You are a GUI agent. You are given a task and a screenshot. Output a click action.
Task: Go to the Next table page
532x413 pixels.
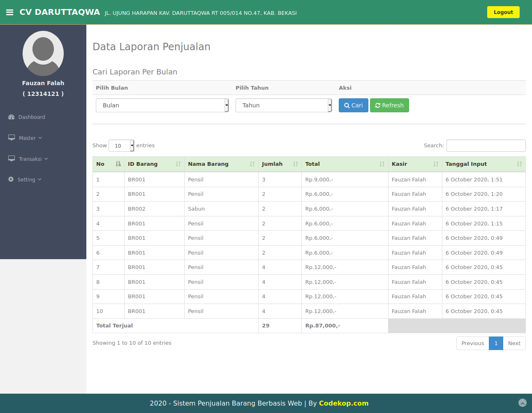[x=514, y=343]
